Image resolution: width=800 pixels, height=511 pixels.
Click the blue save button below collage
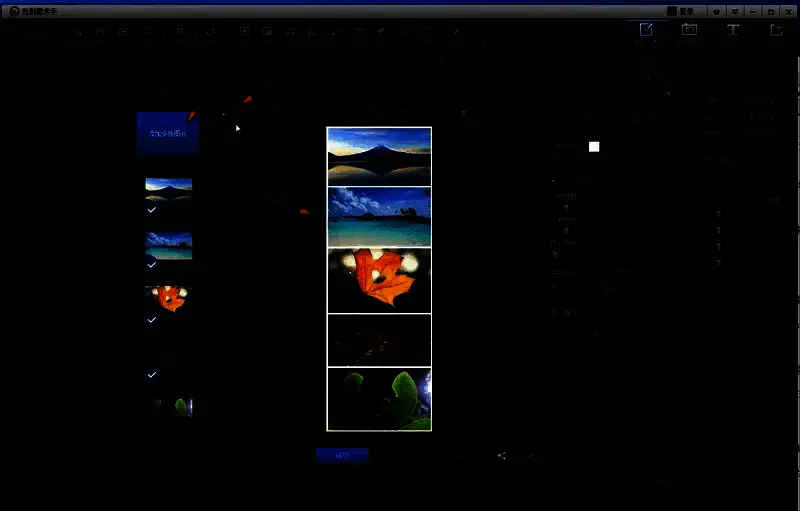342,455
